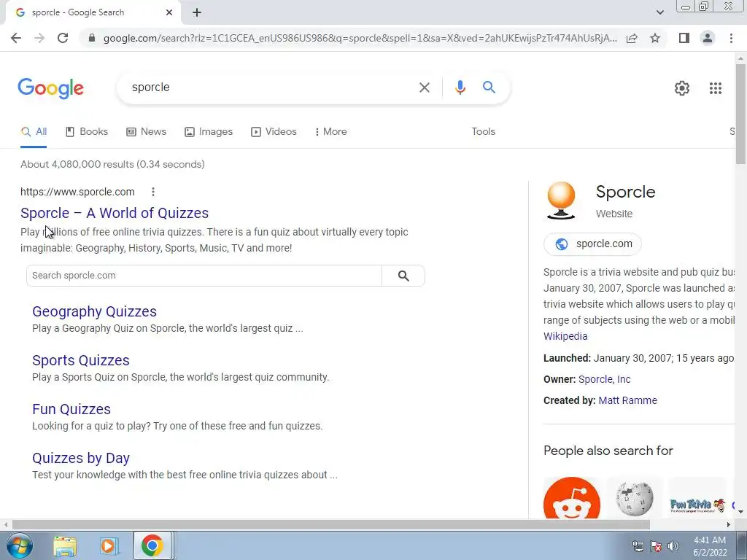Switch to the News tab
Viewport: 747px width, 560px height.
(x=146, y=132)
